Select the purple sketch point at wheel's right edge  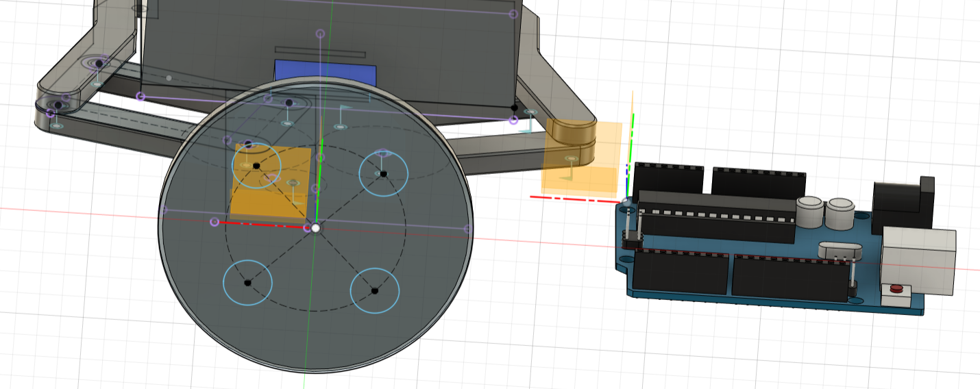tap(468, 229)
